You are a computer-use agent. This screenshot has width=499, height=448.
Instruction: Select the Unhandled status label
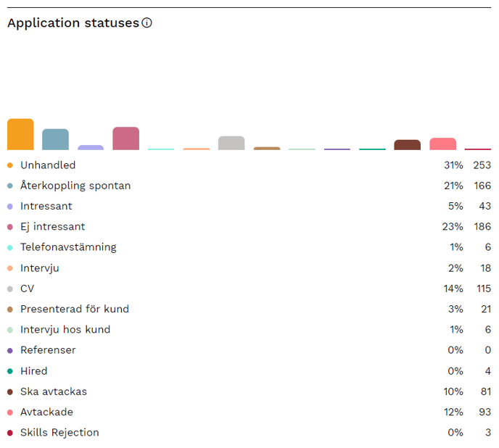pyautogui.click(x=48, y=165)
